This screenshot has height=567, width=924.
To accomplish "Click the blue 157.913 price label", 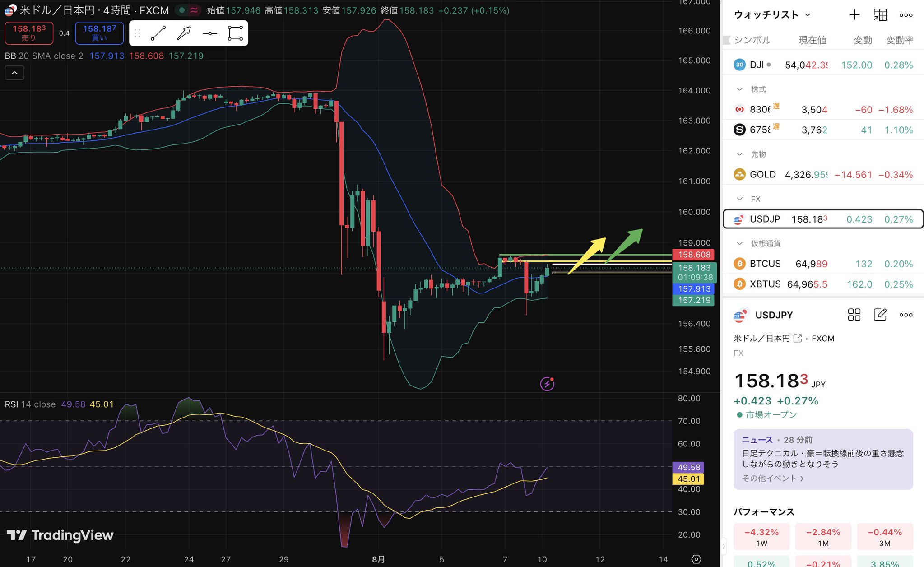I will [x=693, y=289].
